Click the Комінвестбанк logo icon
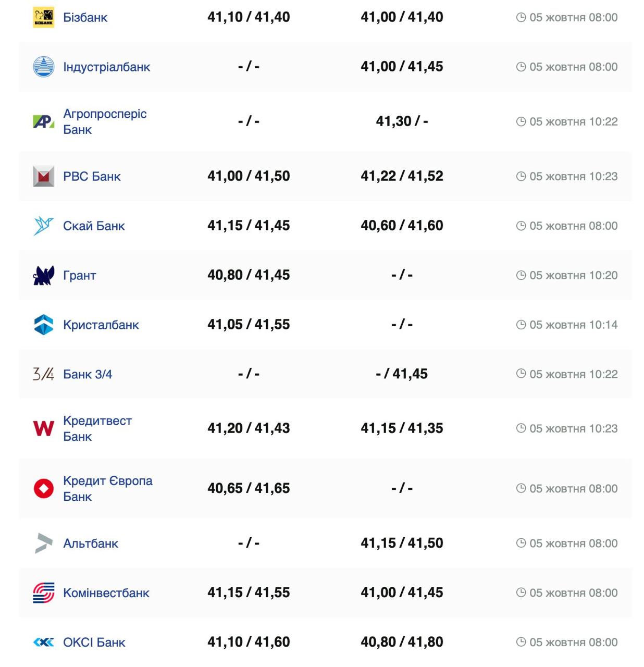The width and height of the screenshot is (644, 667). click(x=43, y=592)
